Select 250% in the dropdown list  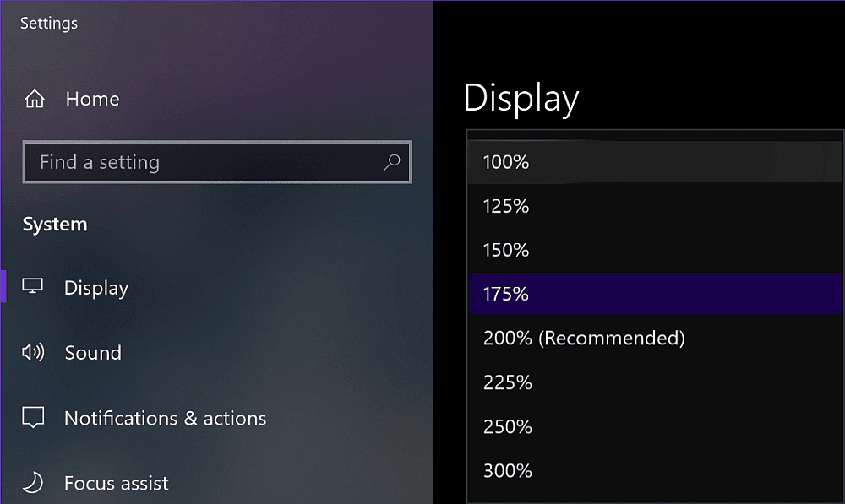click(654, 426)
